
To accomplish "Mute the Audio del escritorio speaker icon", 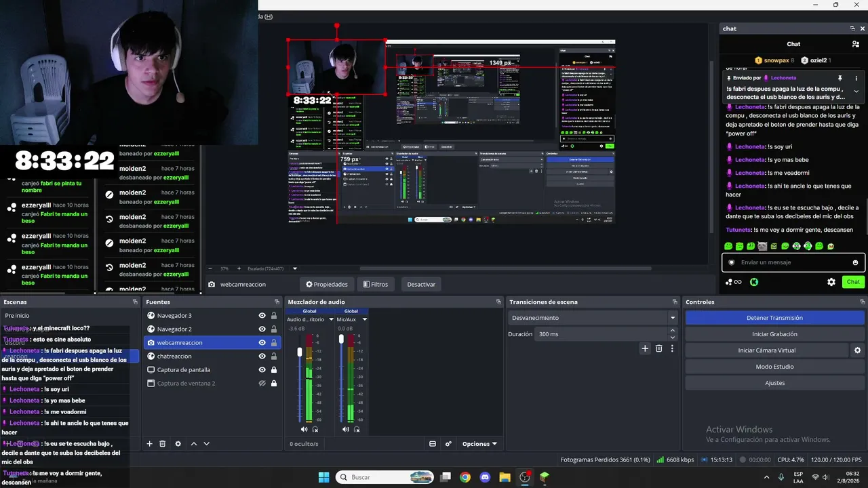I will point(304,429).
